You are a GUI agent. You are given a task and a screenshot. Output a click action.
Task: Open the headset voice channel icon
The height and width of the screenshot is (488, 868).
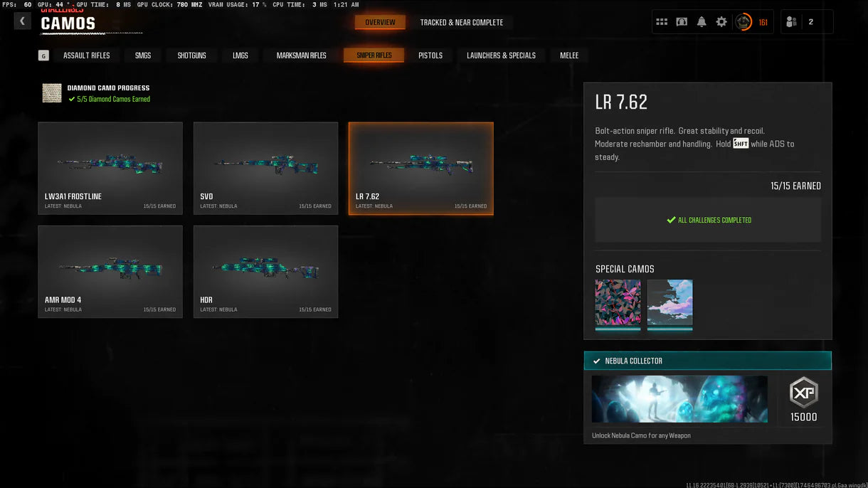coord(682,22)
